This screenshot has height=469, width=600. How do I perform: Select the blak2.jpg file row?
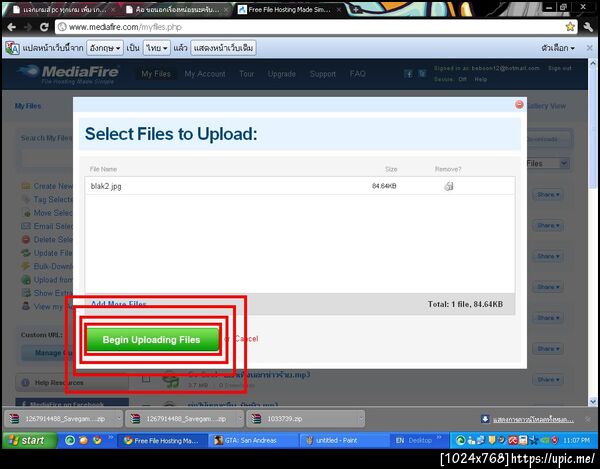coord(300,186)
